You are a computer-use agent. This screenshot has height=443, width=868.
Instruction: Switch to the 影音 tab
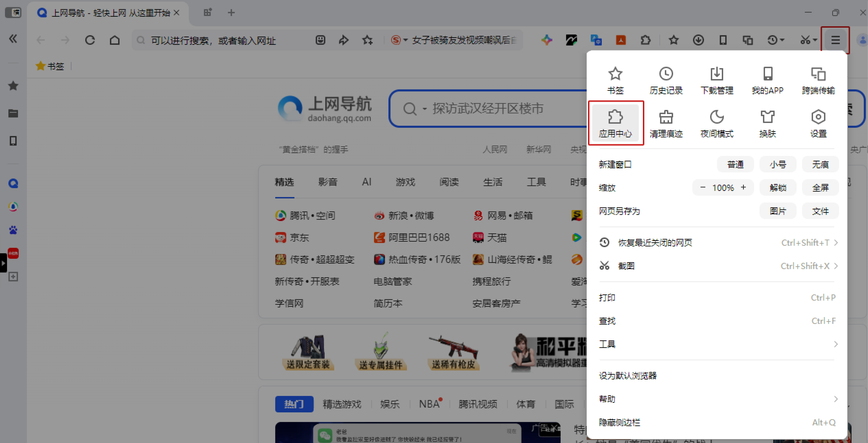[327, 182]
